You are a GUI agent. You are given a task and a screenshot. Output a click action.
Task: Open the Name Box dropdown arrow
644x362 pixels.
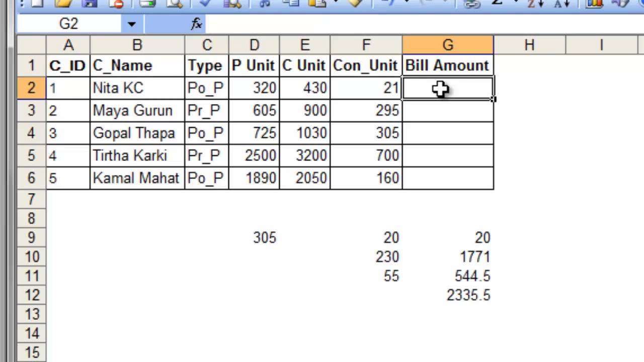[131, 24]
